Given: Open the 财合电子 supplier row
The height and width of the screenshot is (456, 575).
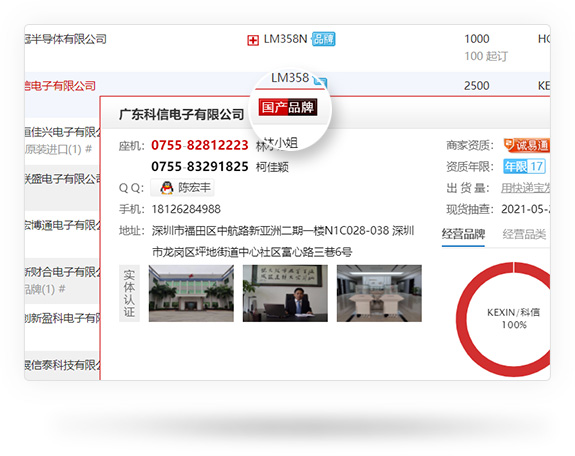Looking at the screenshot, I should (x=62, y=272).
